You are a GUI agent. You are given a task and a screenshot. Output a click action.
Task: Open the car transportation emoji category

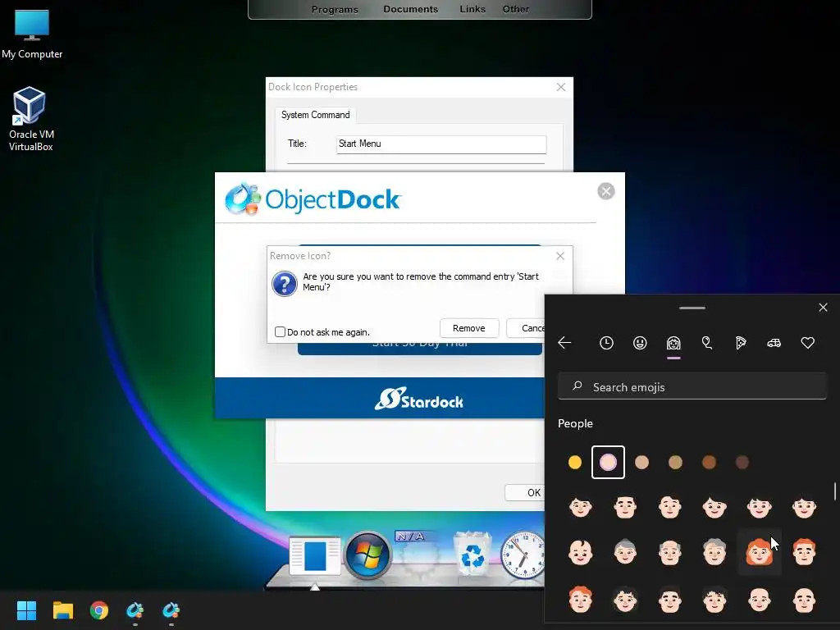click(x=774, y=343)
